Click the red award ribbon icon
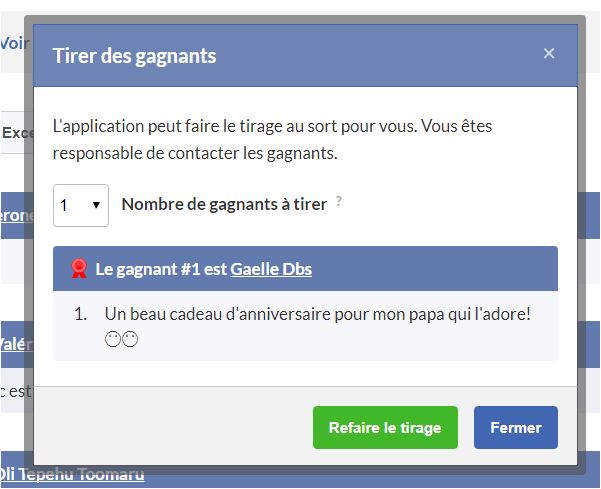601x489 pixels. point(80,269)
